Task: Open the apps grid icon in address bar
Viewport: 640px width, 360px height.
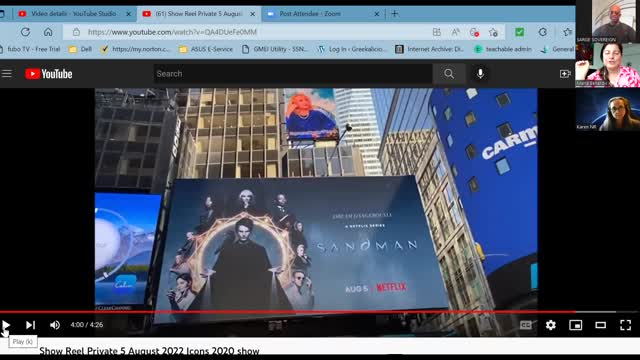Action: pos(437,32)
